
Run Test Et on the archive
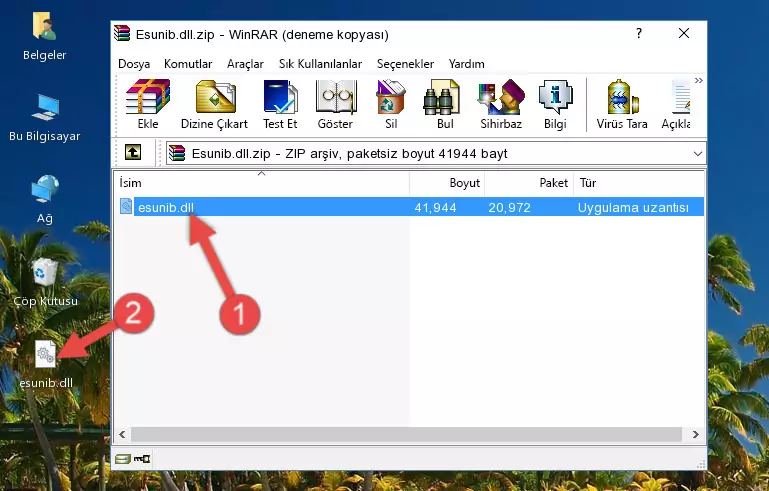click(280, 104)
